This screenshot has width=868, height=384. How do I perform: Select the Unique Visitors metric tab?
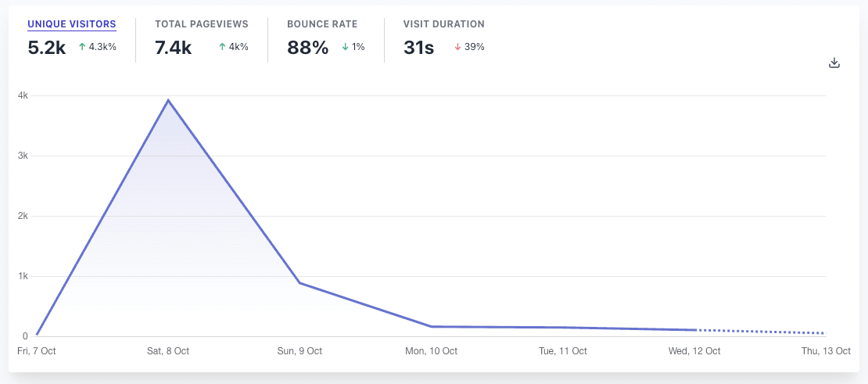(72, 24)
